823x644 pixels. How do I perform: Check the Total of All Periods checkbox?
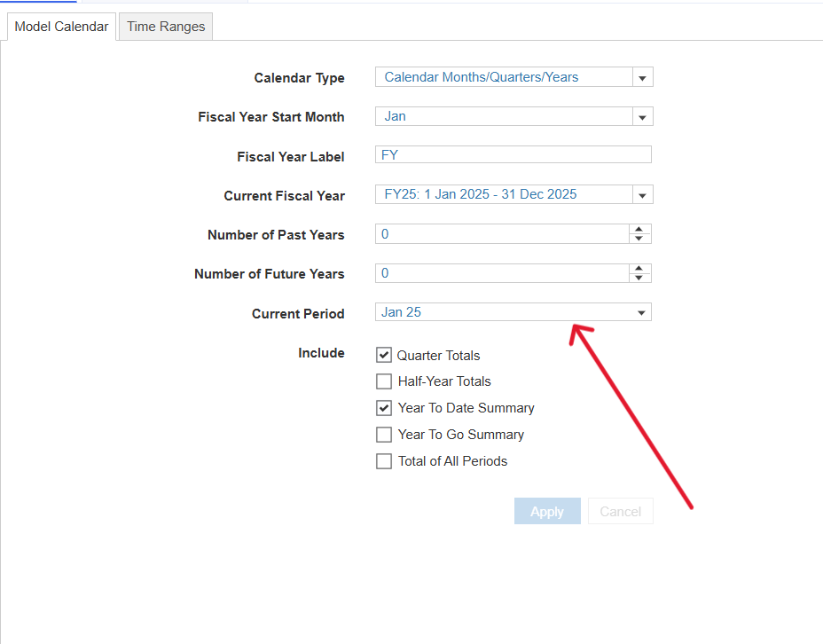click(384, 461)
